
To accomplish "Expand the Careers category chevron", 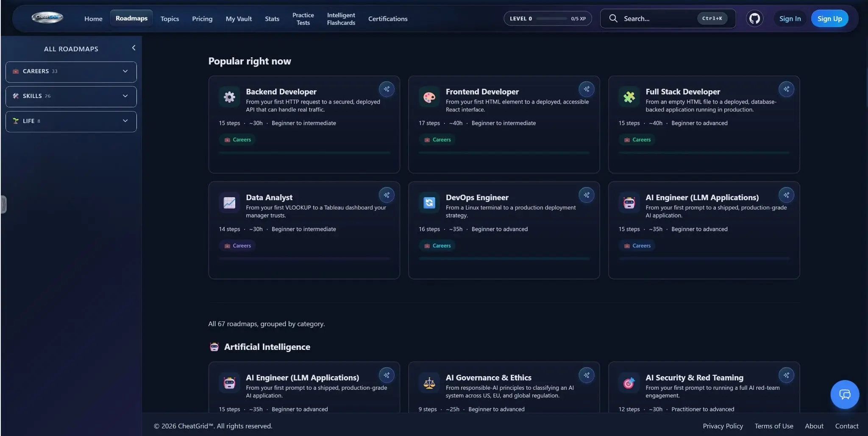I will (125, 71).
